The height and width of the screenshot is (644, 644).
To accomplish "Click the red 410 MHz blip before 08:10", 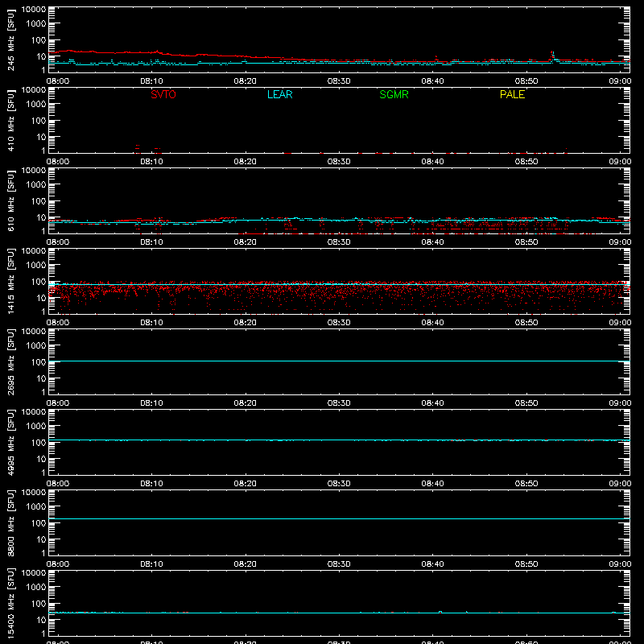I will coord(138,148).
